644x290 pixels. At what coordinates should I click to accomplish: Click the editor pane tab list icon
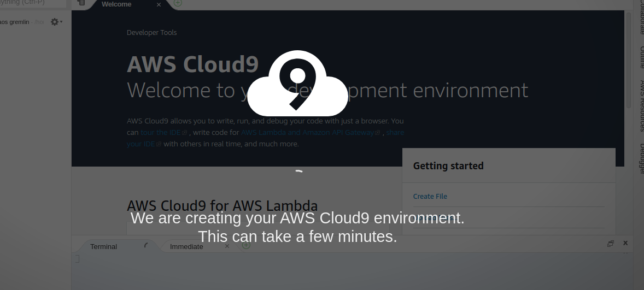point(81,3)
